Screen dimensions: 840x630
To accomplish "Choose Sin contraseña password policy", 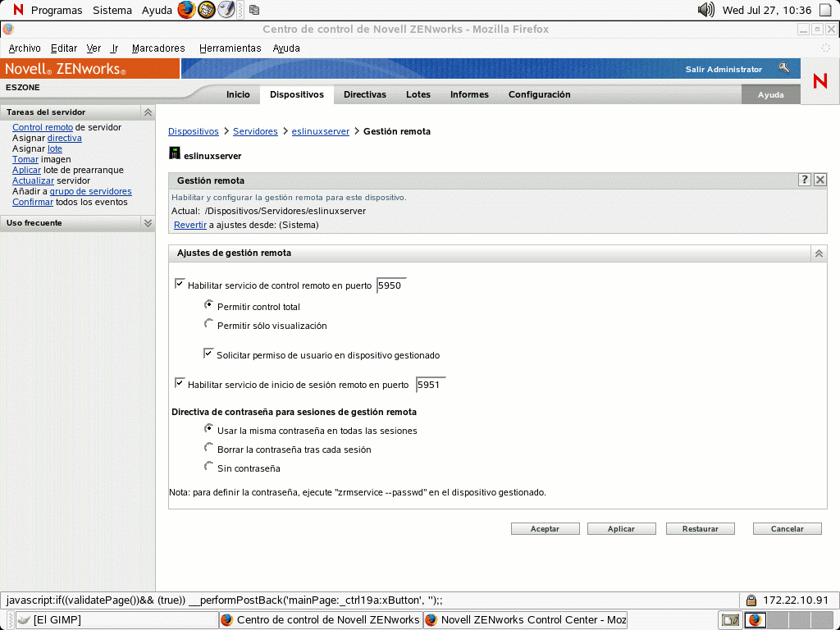I will [x=209, y=467].
